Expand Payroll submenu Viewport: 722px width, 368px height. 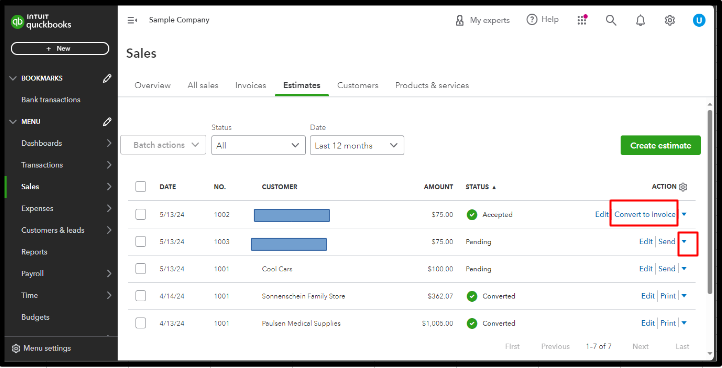click(x=109, y=274)
